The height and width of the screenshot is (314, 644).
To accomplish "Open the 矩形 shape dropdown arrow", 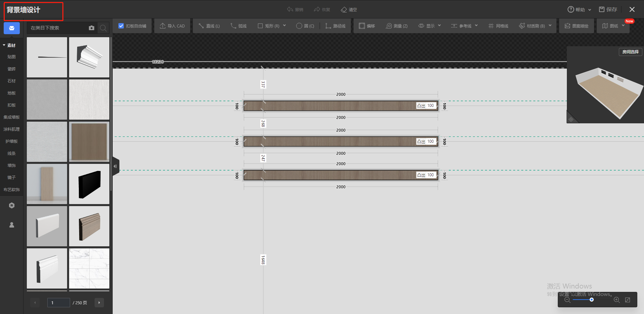I will [x=284, y=25].
